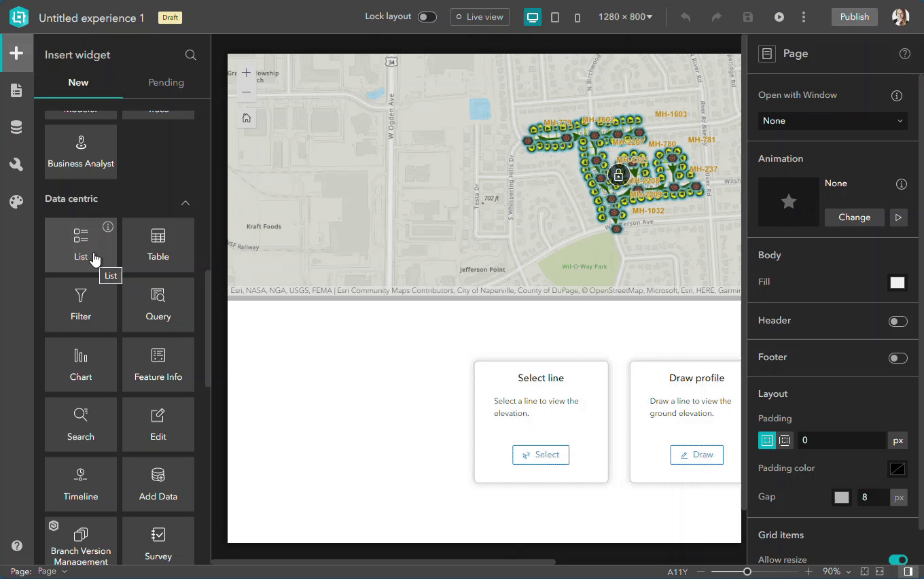Click the animation star thumbnail

pos(789,202)
